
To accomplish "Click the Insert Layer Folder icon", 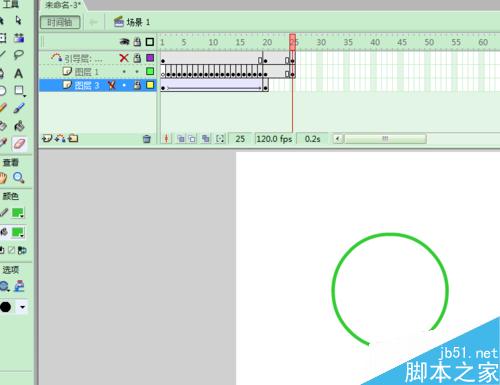I will tap(73, 138).
